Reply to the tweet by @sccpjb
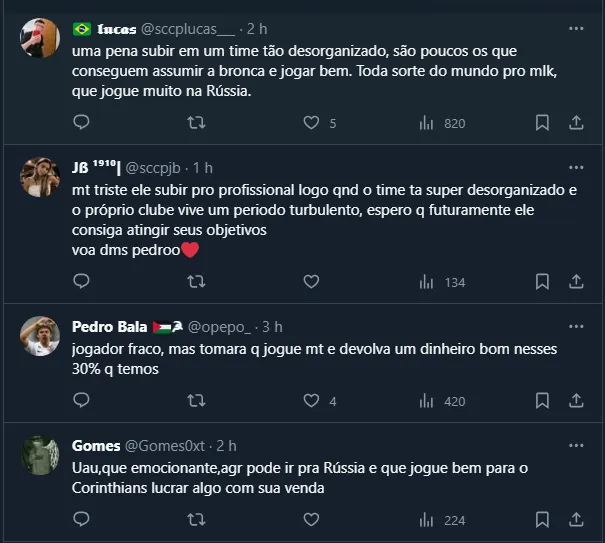 (x=82, y=282)
